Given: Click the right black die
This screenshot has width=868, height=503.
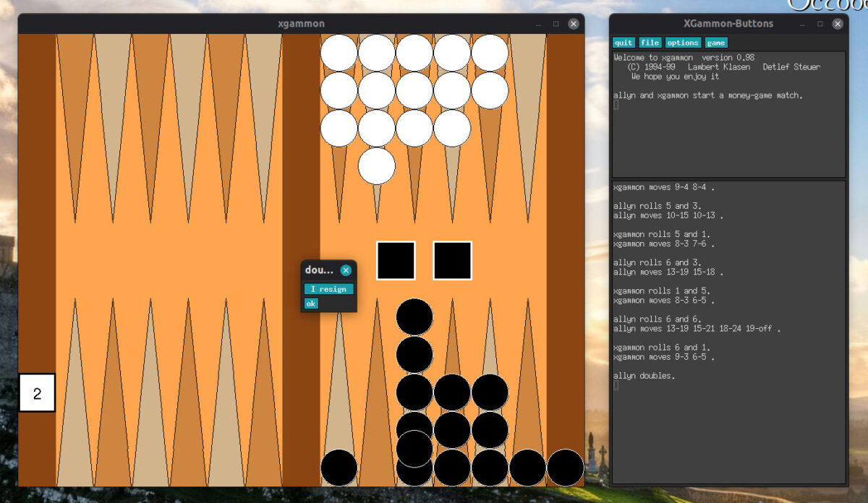Looking at the screenshot, I should [453, 261].
